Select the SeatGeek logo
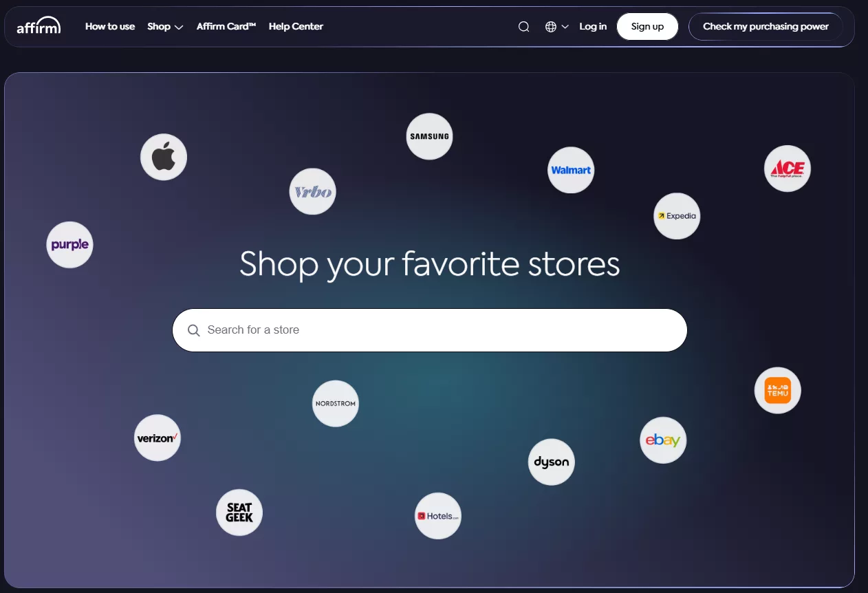Viewport: 868px width, 593px height. pyautogui.click(x=239, y=513)
